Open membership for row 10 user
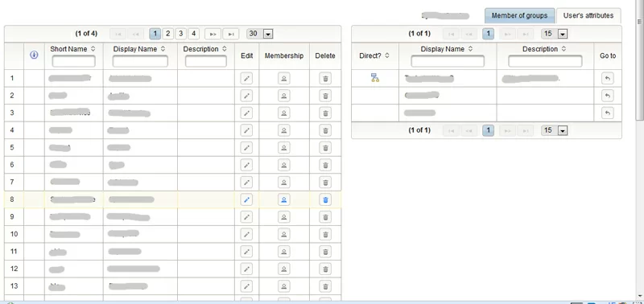 coord(284,234)
